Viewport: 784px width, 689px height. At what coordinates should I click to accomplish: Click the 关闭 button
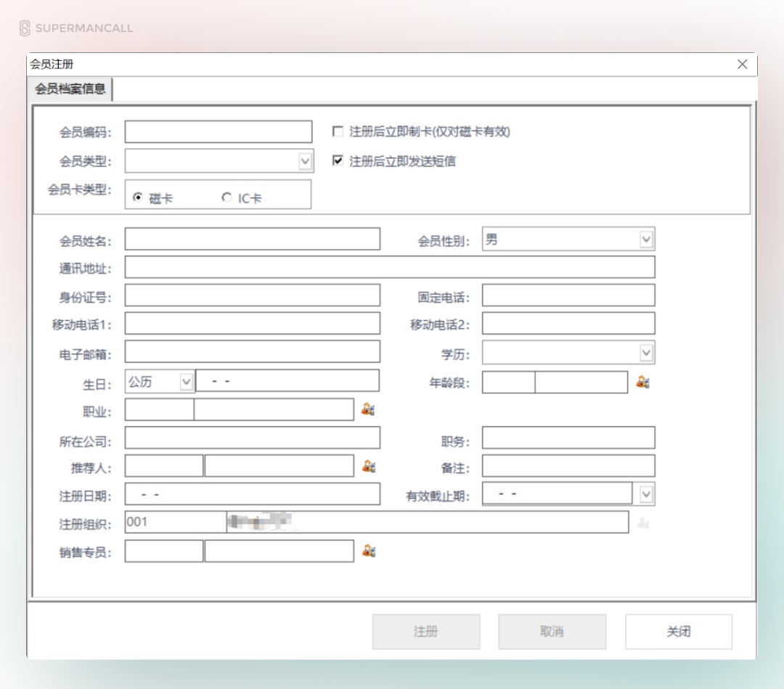pos(678,632)
